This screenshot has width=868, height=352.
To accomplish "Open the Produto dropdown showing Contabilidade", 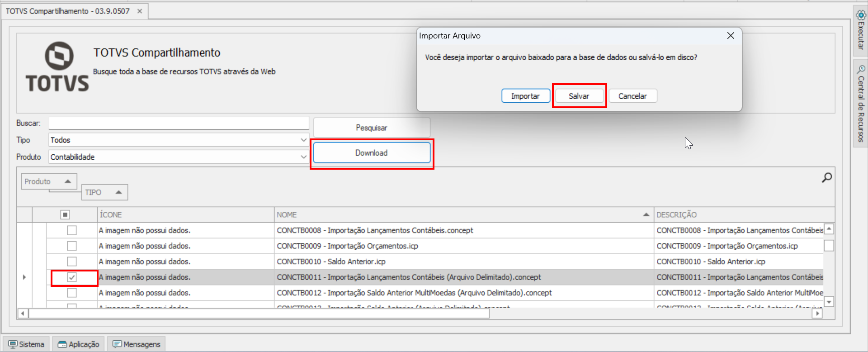I will click(178, 157).
